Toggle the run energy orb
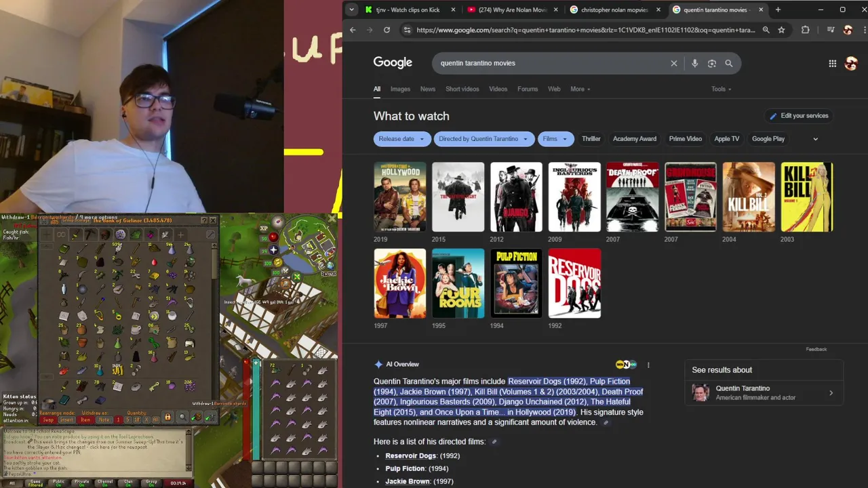The image size is (868, 488). (x=278, y=262)
